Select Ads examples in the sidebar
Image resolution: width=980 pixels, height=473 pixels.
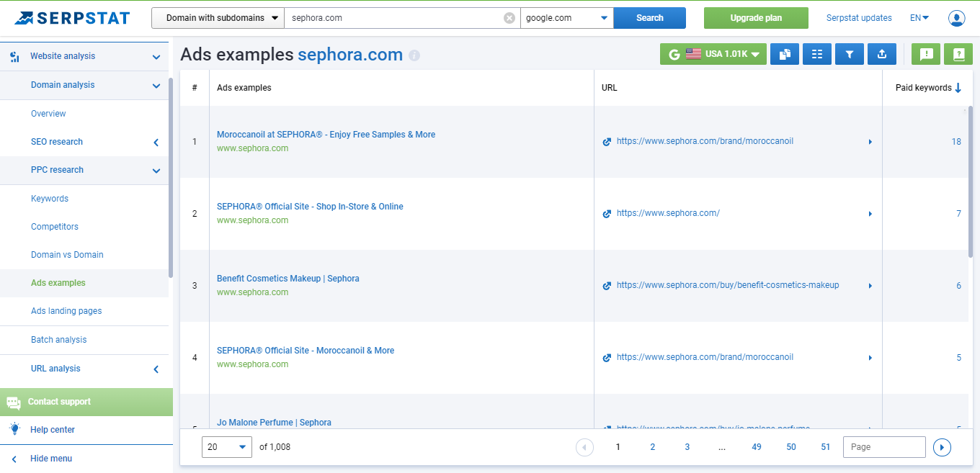point(58,283)
